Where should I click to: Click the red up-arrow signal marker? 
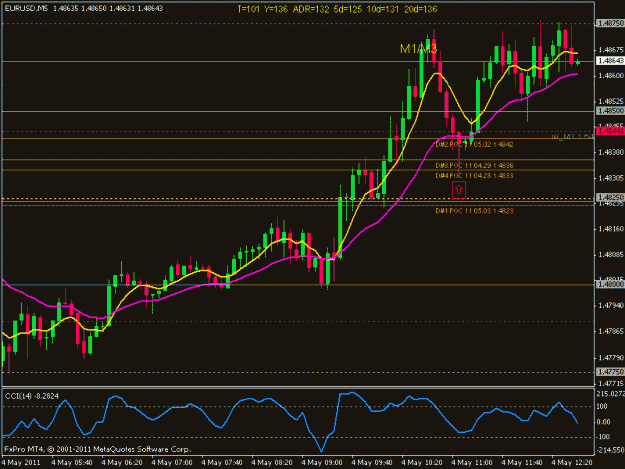pyautogui.click(x=459, y=190)
